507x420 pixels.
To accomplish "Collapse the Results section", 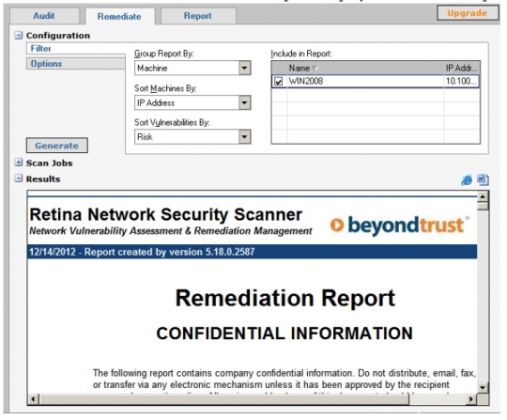I will point(19,179).
